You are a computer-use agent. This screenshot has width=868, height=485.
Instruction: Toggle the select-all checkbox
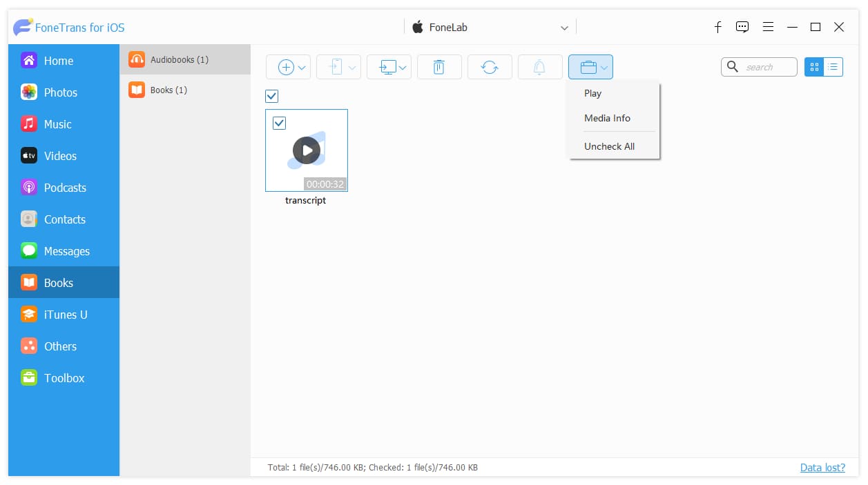[272, 96]
